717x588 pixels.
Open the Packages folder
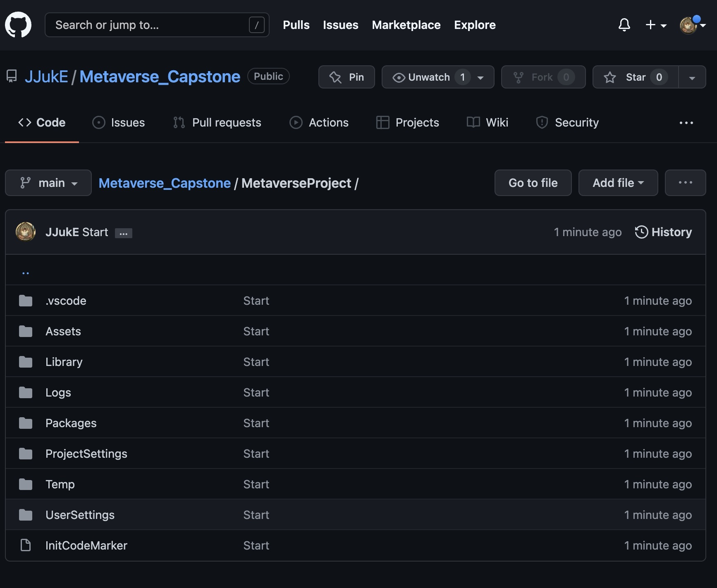click(x=71, y=423)
